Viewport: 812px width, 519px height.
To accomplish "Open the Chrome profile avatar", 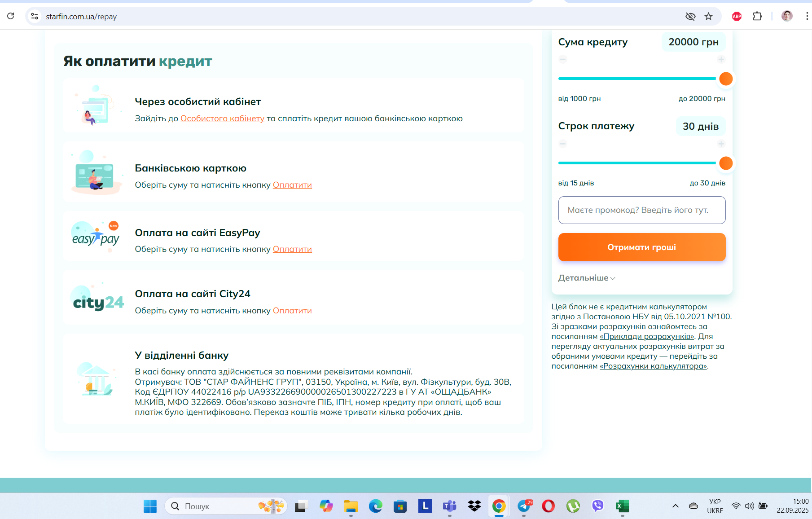I will (787, 16).
